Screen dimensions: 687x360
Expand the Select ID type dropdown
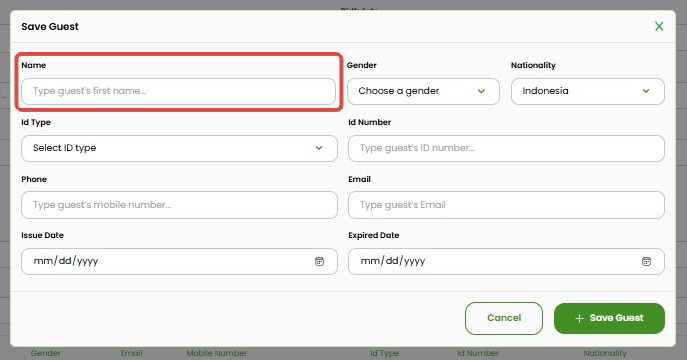point(179,148)
